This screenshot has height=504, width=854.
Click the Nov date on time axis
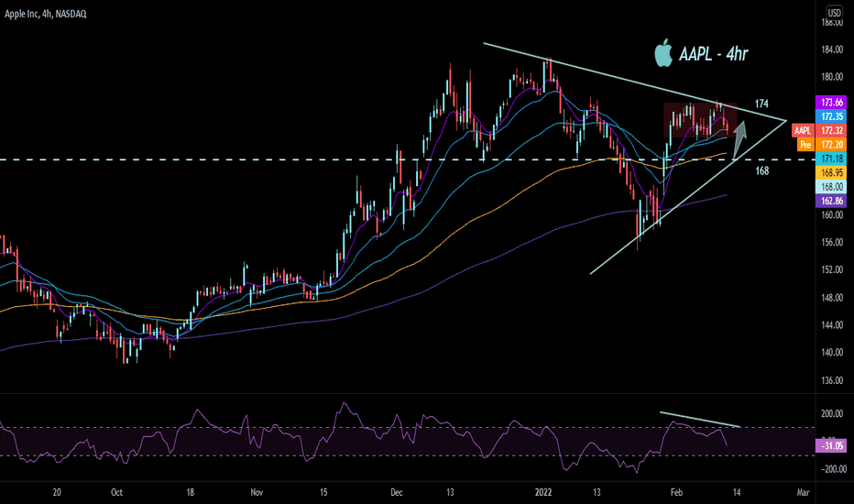(257, 493)
